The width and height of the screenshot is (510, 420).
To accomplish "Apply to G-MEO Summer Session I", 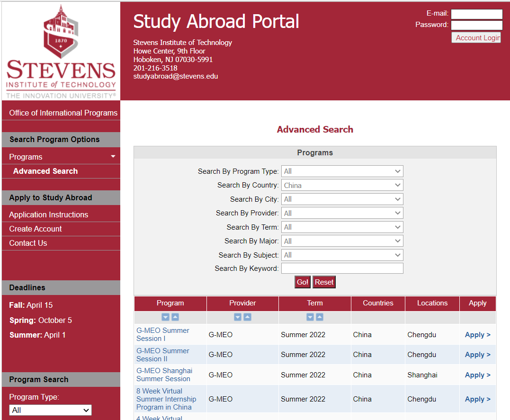I will point(477,335).
